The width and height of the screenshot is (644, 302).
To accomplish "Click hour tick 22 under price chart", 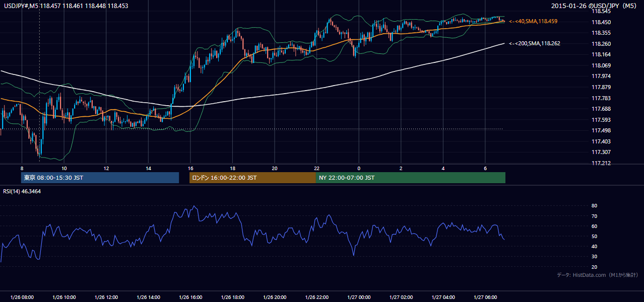I will pos(316,168).
